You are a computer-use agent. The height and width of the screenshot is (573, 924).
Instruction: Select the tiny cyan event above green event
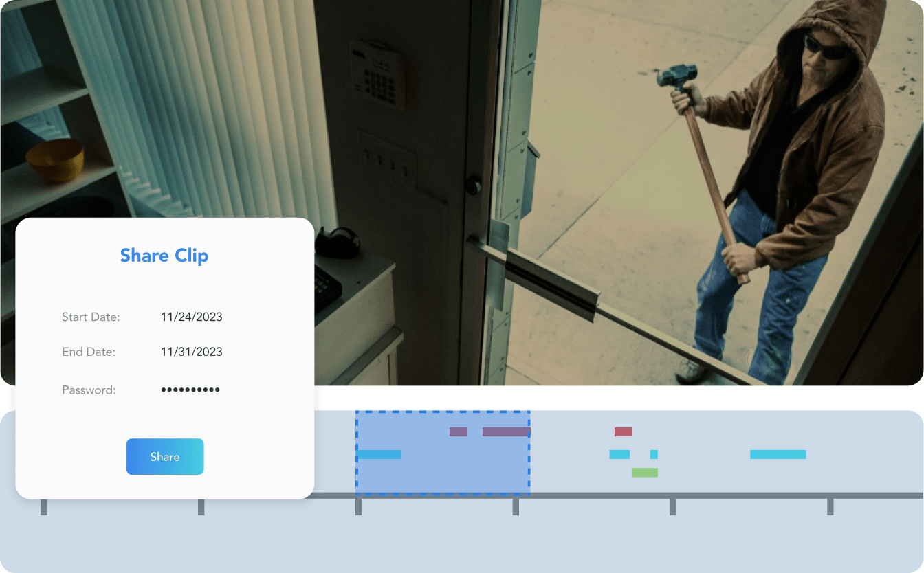[654, 454]
